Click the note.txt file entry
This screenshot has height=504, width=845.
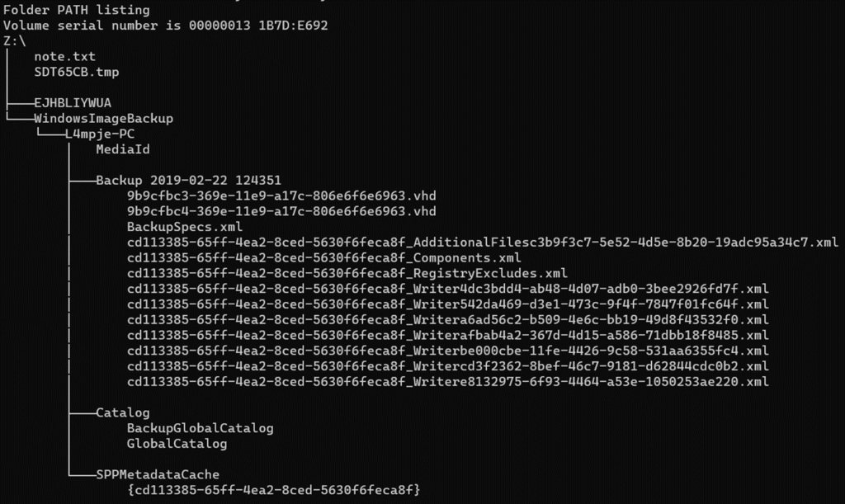point(64,57)
